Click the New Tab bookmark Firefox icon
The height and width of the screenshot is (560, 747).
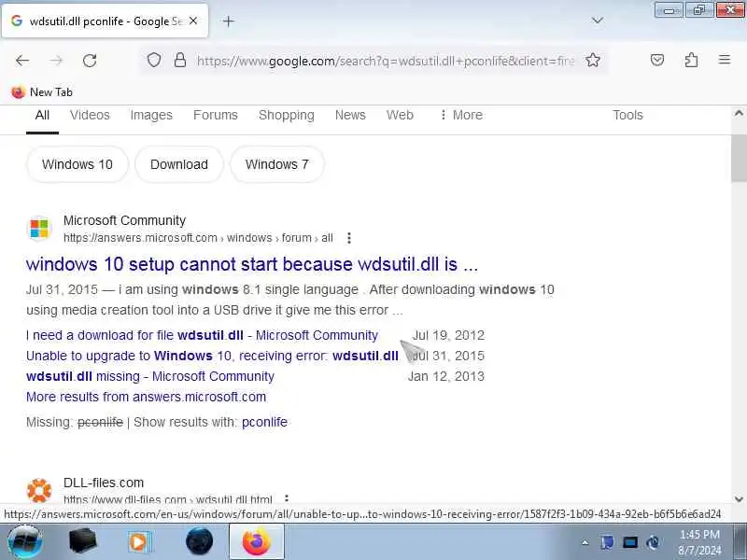coord(18,91)
